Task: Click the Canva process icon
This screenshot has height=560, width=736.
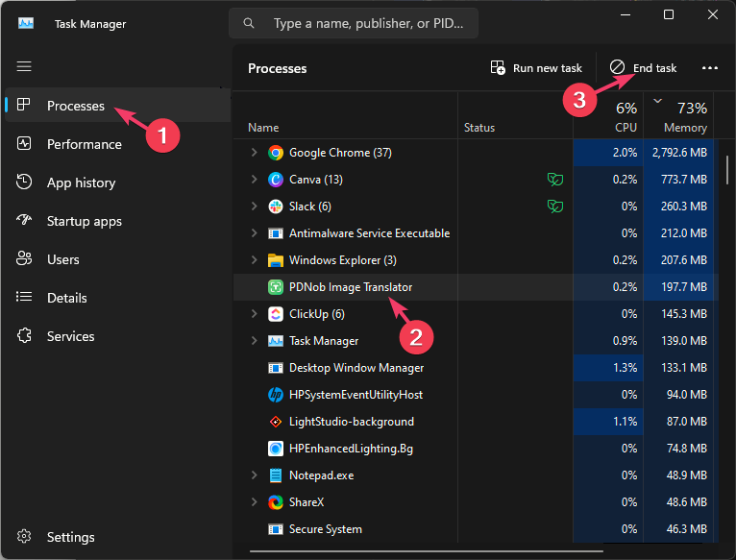Action: 276,180
